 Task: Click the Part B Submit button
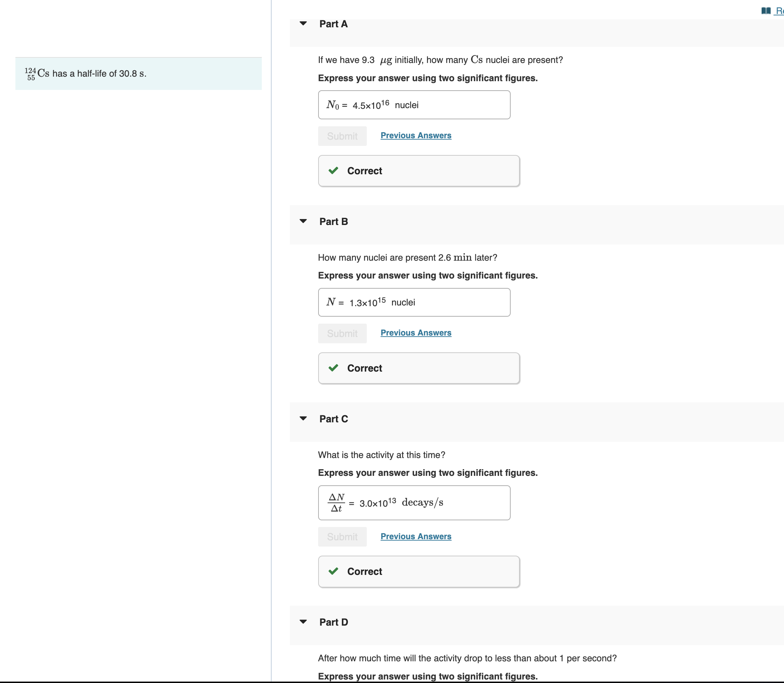[x=342, y=333]
